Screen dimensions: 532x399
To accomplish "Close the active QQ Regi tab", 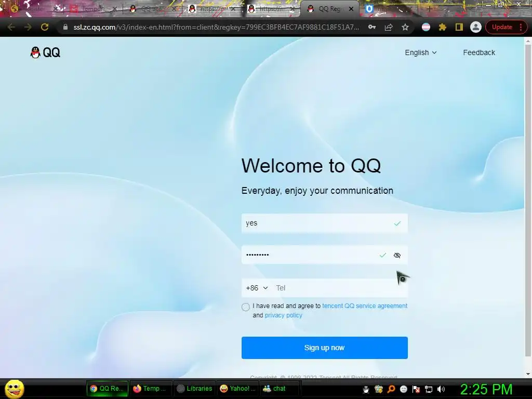I will pos(351,9).
